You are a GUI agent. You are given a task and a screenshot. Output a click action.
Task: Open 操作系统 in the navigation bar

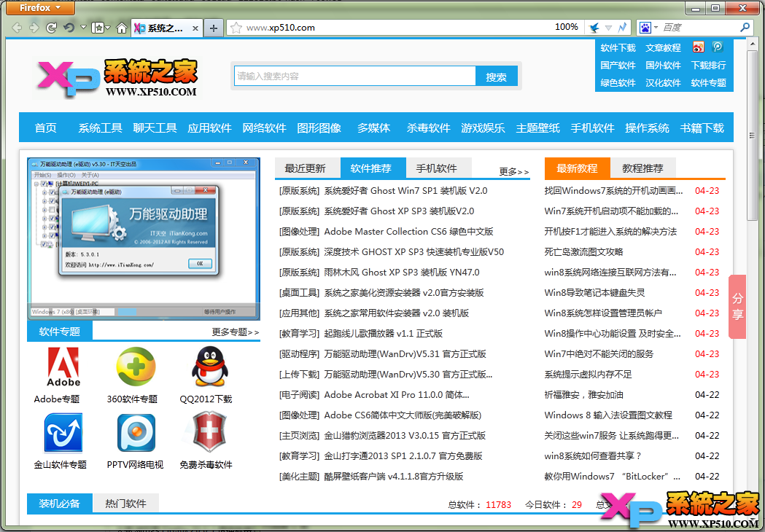647,128
